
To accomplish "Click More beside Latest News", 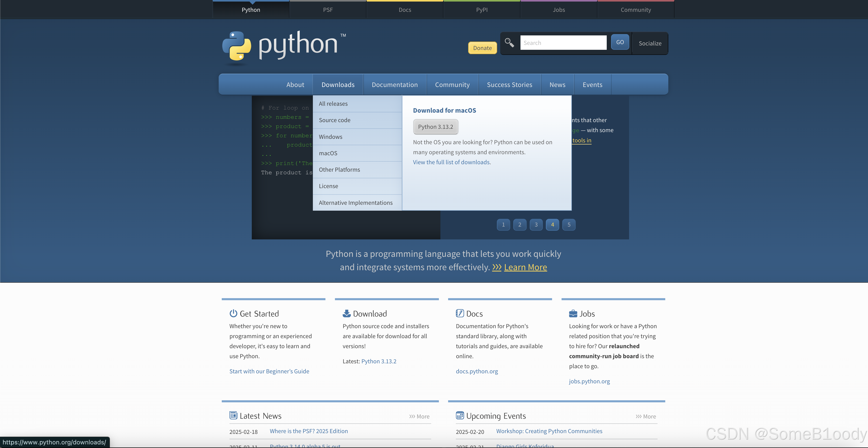I will pos(419,417).
